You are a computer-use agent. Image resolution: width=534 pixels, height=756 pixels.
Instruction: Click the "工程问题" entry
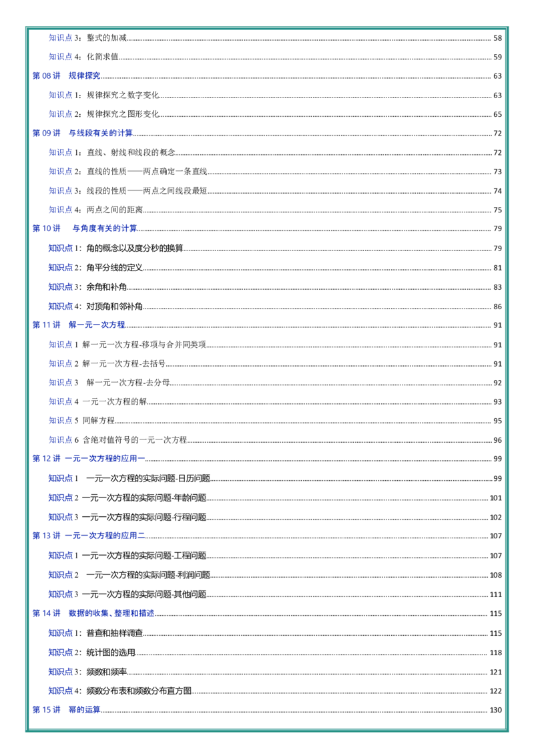pos(275,556)
